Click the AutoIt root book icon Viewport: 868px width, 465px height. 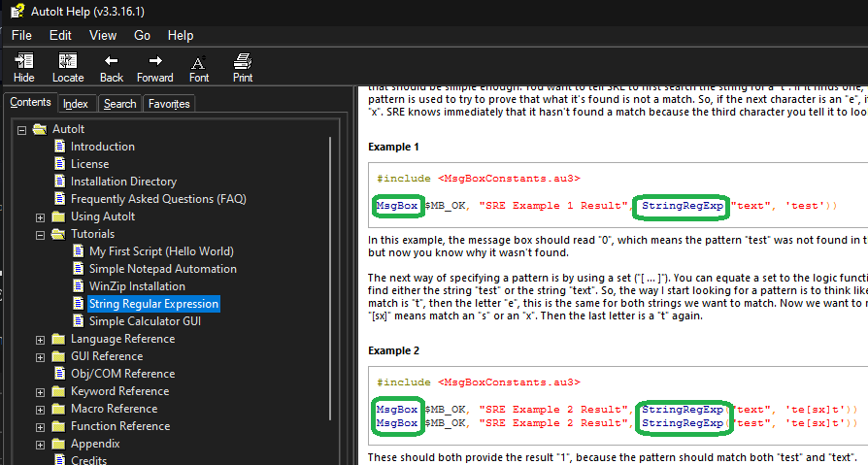click(x=39, y=129)
